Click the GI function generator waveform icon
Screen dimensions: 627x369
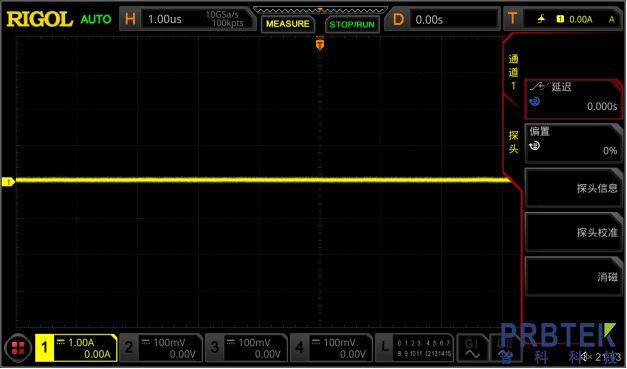[472, 348]
